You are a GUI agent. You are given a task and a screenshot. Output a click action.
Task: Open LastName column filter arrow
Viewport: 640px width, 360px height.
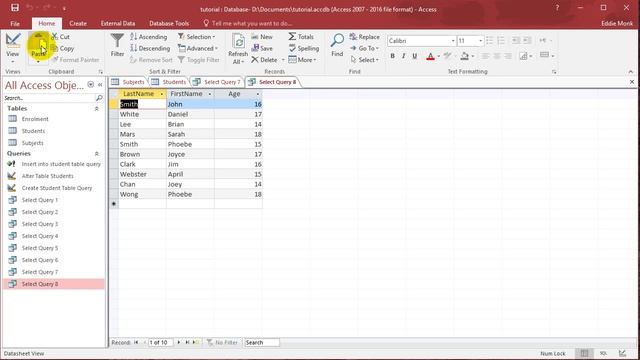pos(162,94)
